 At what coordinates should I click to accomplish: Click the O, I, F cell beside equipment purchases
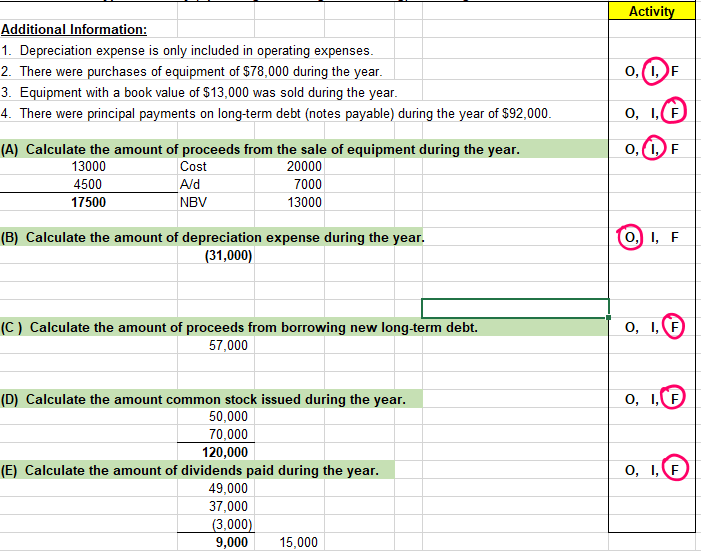coord(652,71)
